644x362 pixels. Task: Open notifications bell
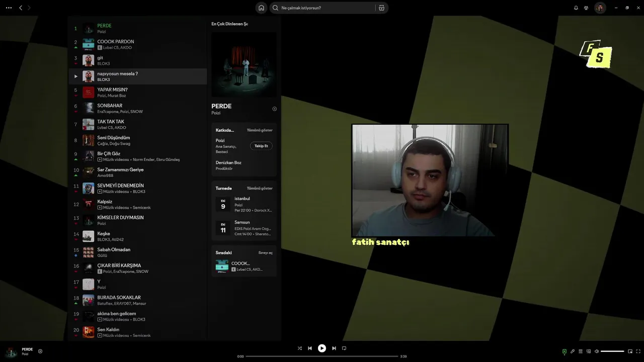coord(576,8)
